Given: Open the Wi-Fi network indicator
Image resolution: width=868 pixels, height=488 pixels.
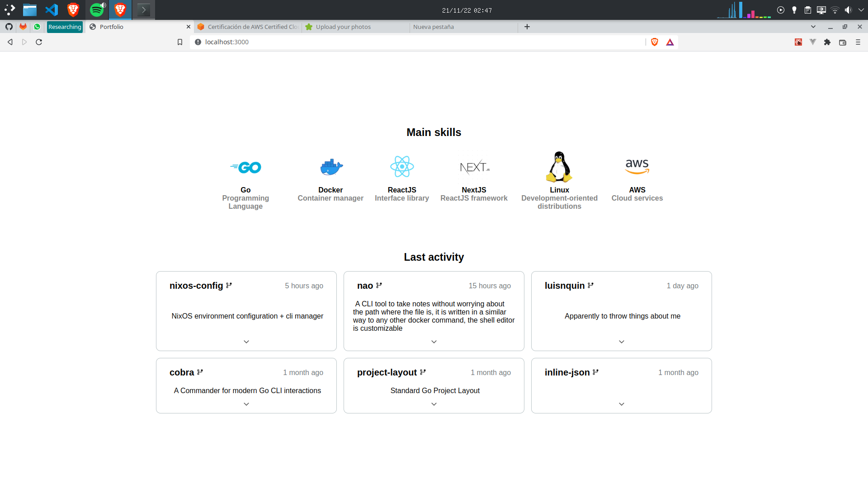Looking at the screenshot, I should tap(835, 10).
